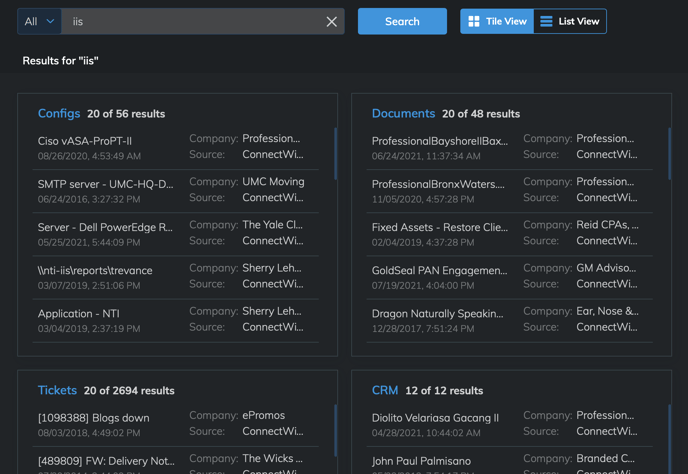Open ProfessionalBayshoreIIBax... document

(440, 141)
